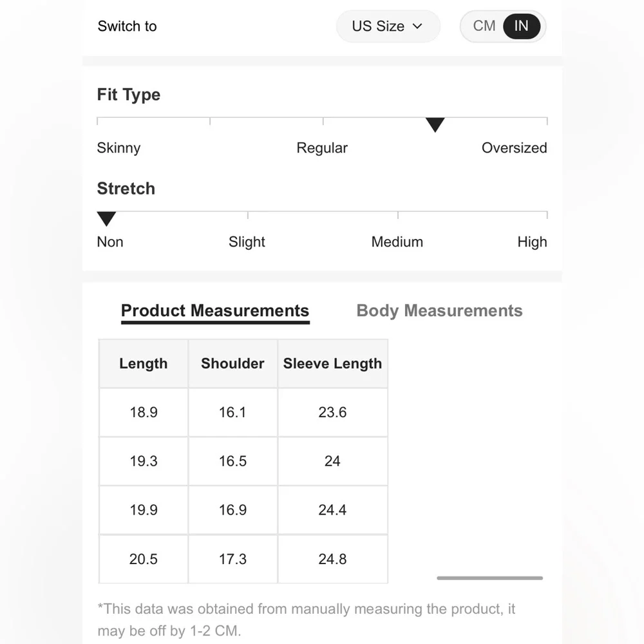The height and width of the screenshot is (644, 644).
Task: Select the 24.8 sleeve length cell
Action: pos(332,559)
